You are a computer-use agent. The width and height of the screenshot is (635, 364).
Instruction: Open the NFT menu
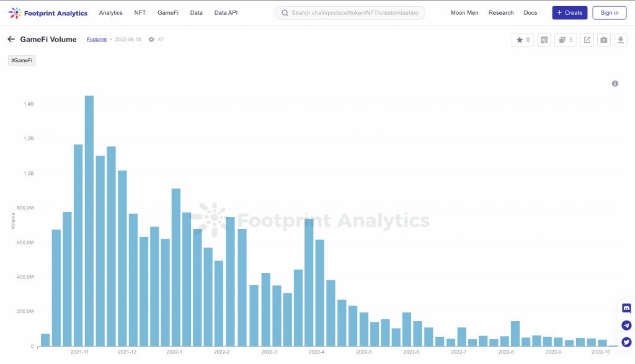pos(140,13)
